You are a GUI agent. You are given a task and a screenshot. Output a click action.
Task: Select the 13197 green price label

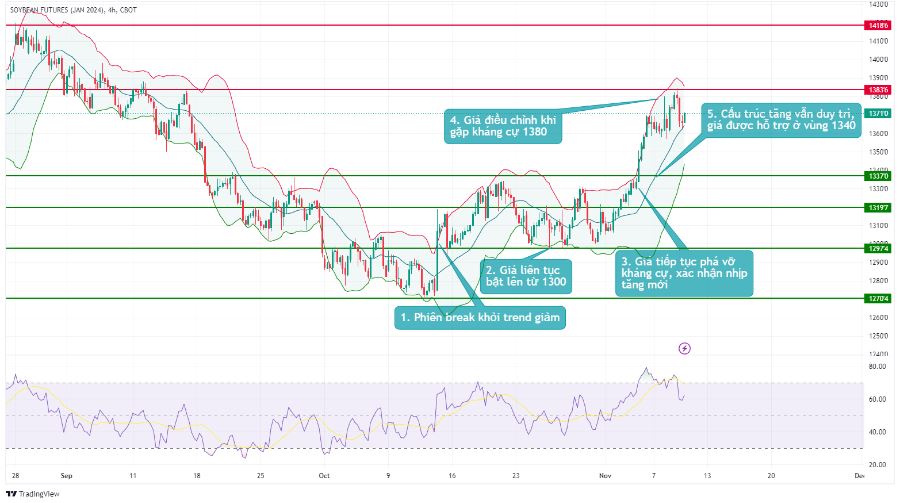[x=878, y=208]
